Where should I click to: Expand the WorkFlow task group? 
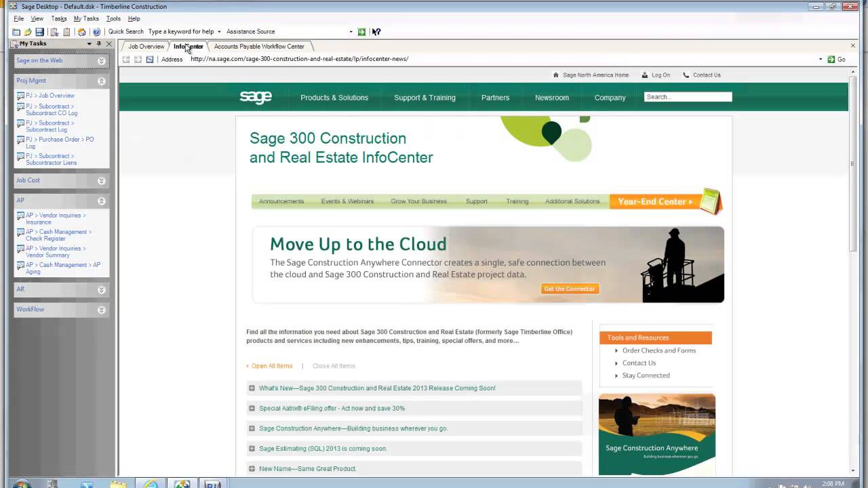click(x=101, y=310)
